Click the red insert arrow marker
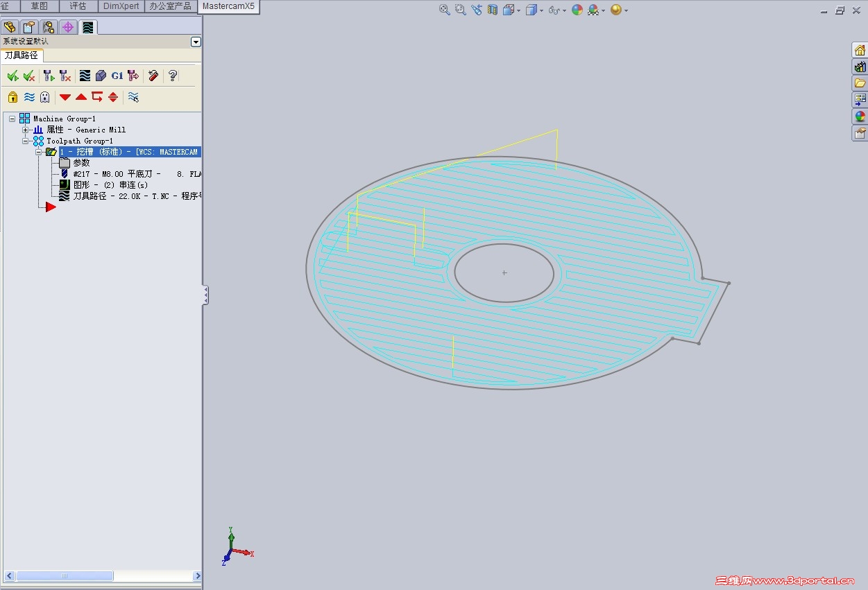This screenshot has width=868, height=590. click(51, 207)
